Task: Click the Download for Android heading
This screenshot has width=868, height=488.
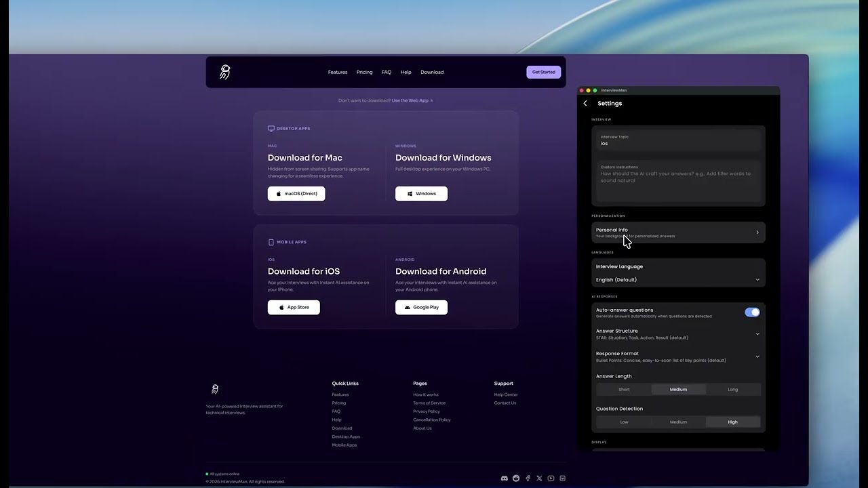Action: [441, 271]
